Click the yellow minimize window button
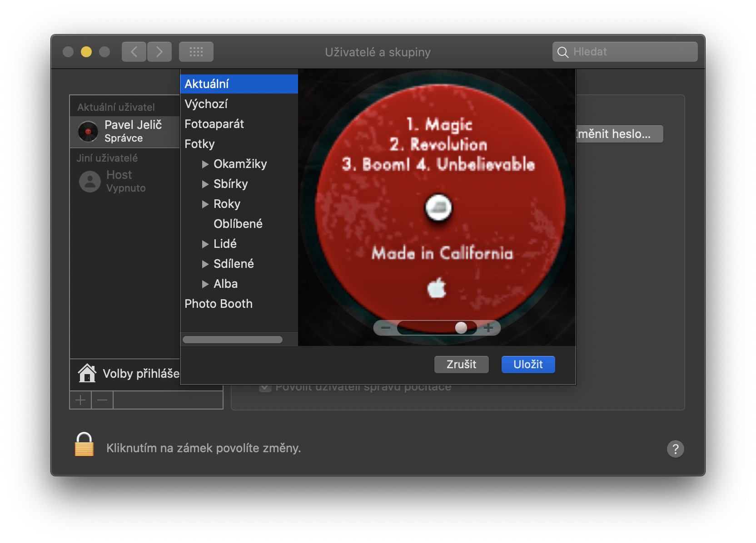Viewport: 756px width, 543px height. pos(86,52)
